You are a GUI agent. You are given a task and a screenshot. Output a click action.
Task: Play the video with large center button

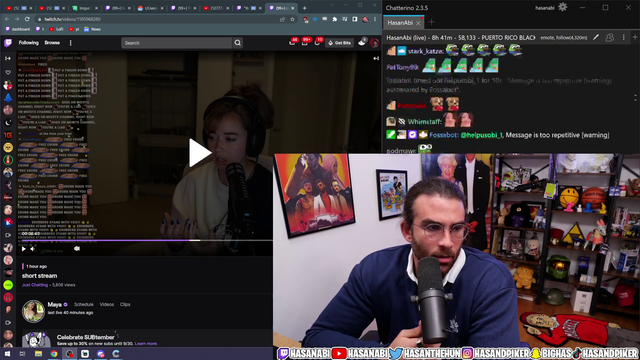(x=199, y=153)
